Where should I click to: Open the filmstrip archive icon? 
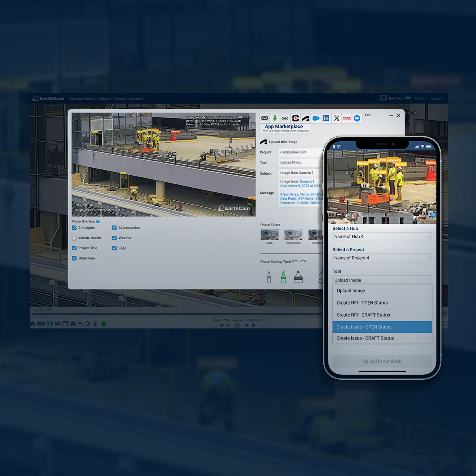(x=50, y=324)
